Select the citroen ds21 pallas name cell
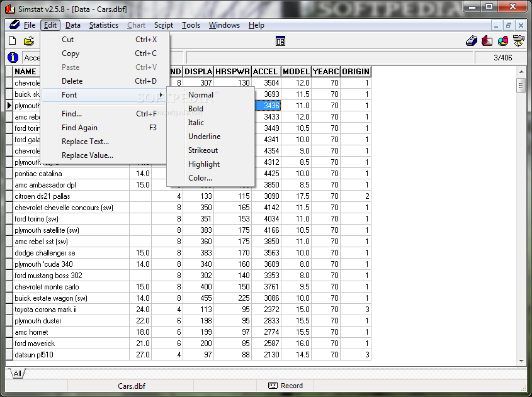 71,196
